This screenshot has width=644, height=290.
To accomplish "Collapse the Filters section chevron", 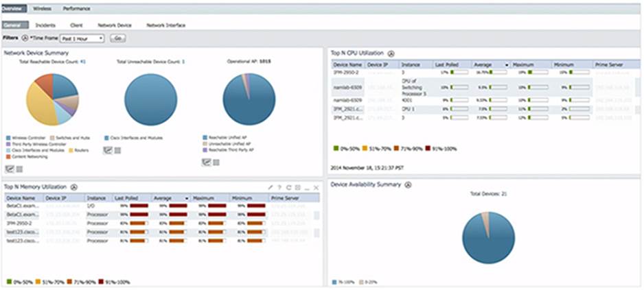I will coord(25,38).
